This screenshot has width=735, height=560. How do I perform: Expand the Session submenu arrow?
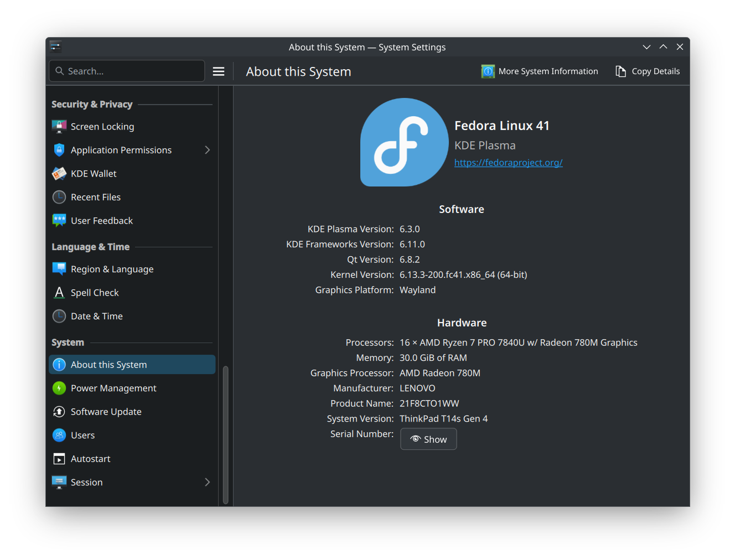[x=207, y=483]
